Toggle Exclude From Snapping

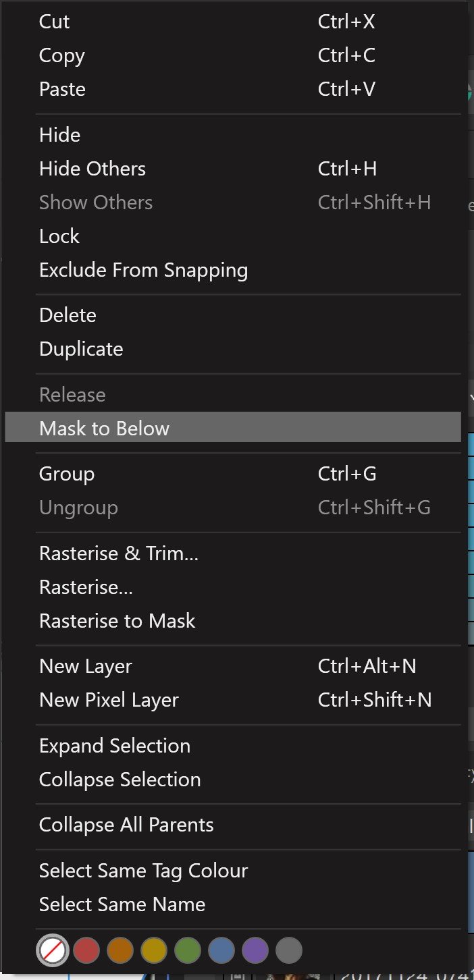(x=233, y=270)
